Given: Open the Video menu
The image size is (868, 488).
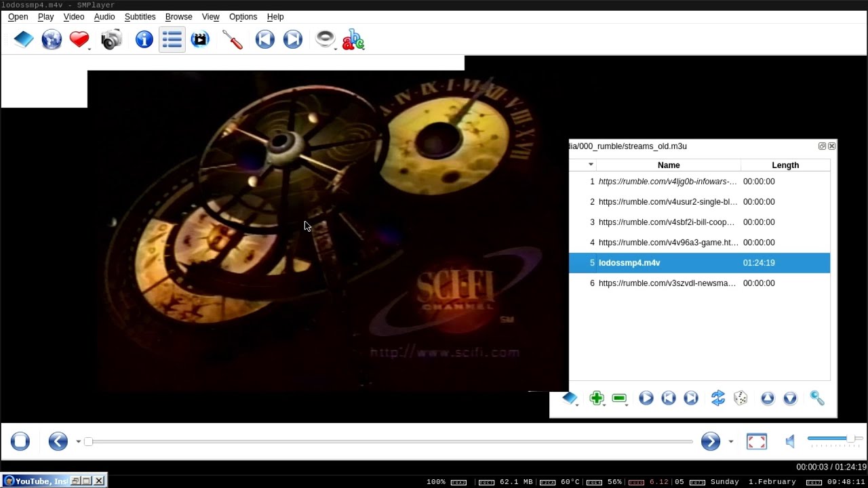Looking at the screenshot, I should point(74,16).
